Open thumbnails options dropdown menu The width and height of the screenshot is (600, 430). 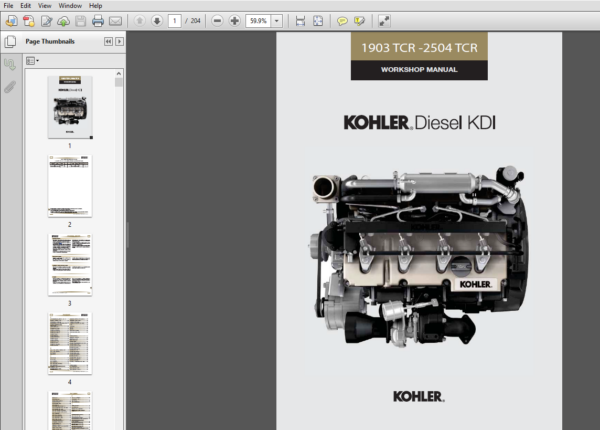coord(32,61)
